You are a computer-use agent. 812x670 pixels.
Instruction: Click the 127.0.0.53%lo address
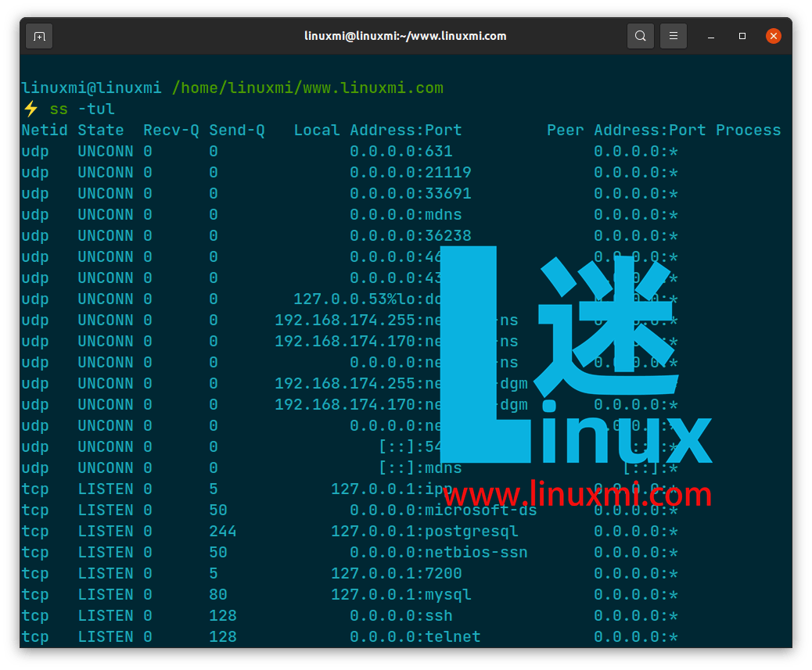point(354,299)
